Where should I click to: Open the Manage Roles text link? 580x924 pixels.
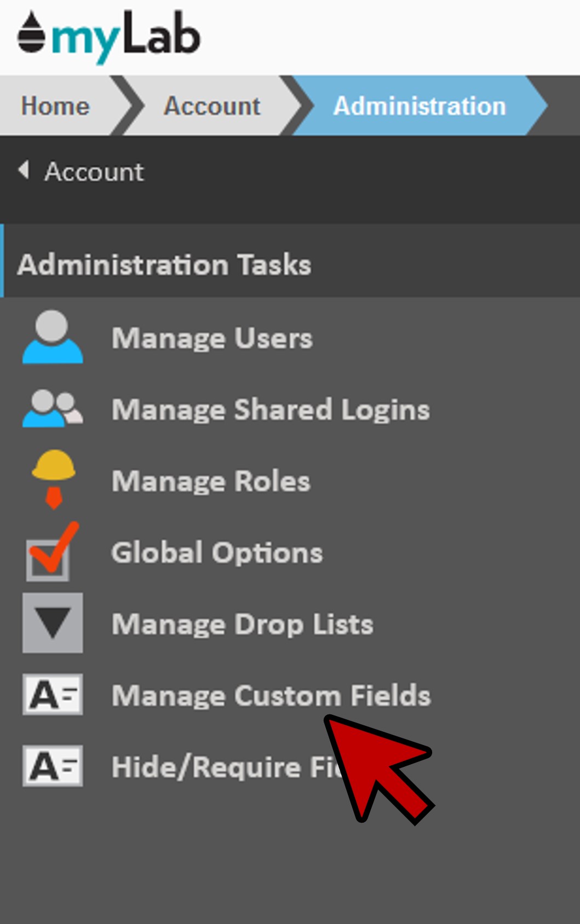[x=211, y=481]
